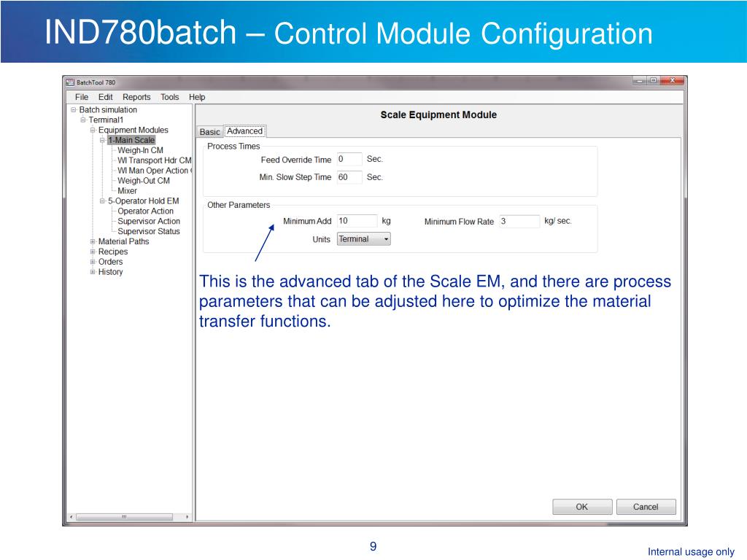Open the Help menu

197,97
